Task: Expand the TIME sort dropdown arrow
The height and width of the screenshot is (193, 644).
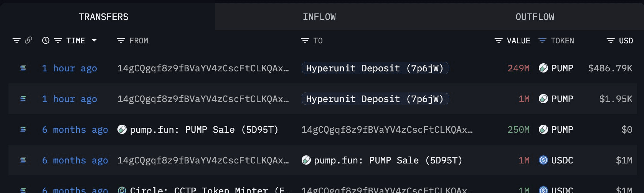Action: pyautogui.click(x=94, y=40)
